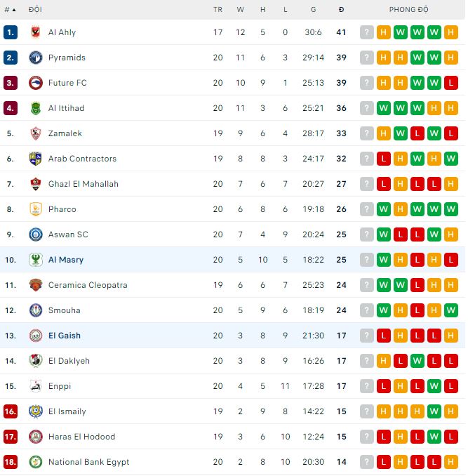
Task: Sort by the TR matches played column
Action: tap(218, 10)
